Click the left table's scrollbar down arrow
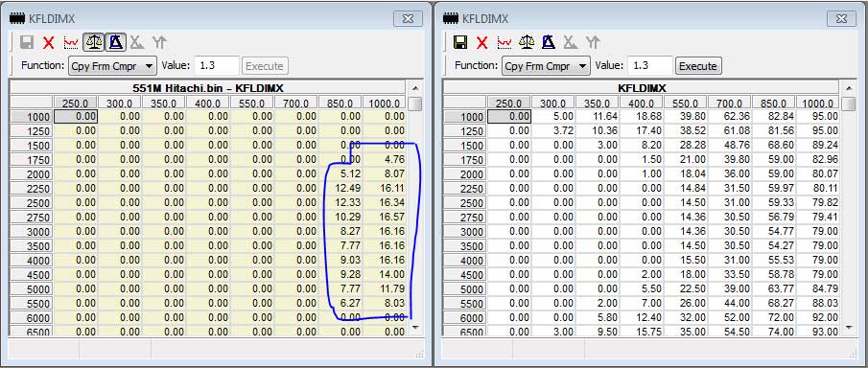The image size is (868, 368). (415, 328)
